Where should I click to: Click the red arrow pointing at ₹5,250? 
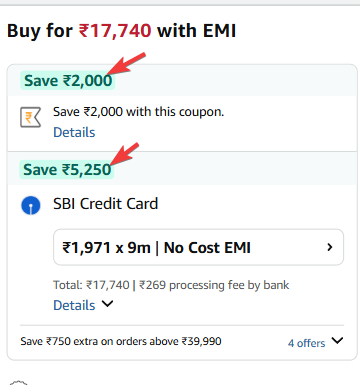pyautogui.click(x=123, y=154)
